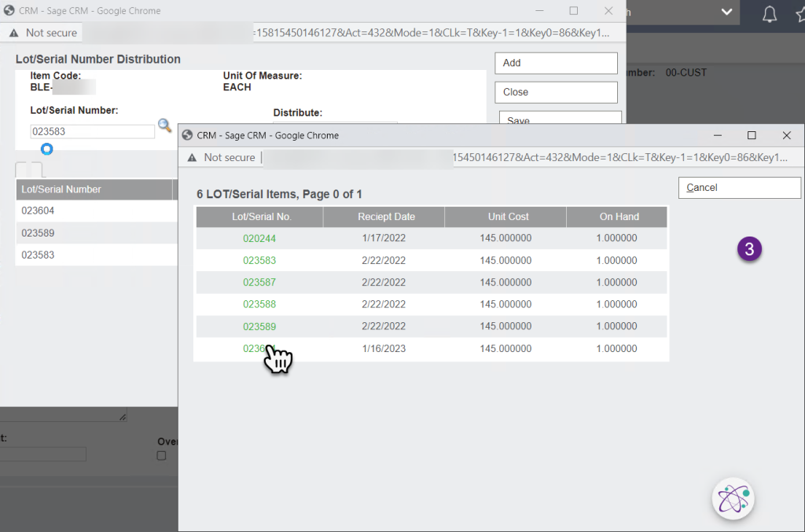This screenshot has width=805, height=532.
Task: Expand the chevron dropdown near the bell
Action: coord(726,12)
